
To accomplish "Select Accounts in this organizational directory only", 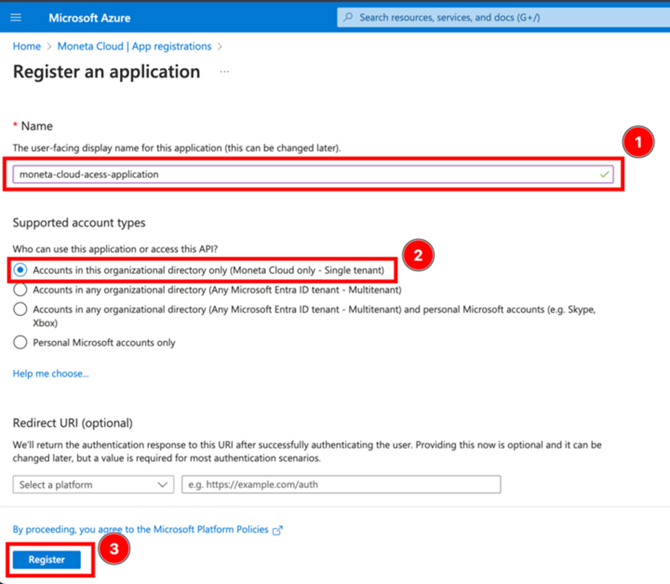I will coord(20,270).
